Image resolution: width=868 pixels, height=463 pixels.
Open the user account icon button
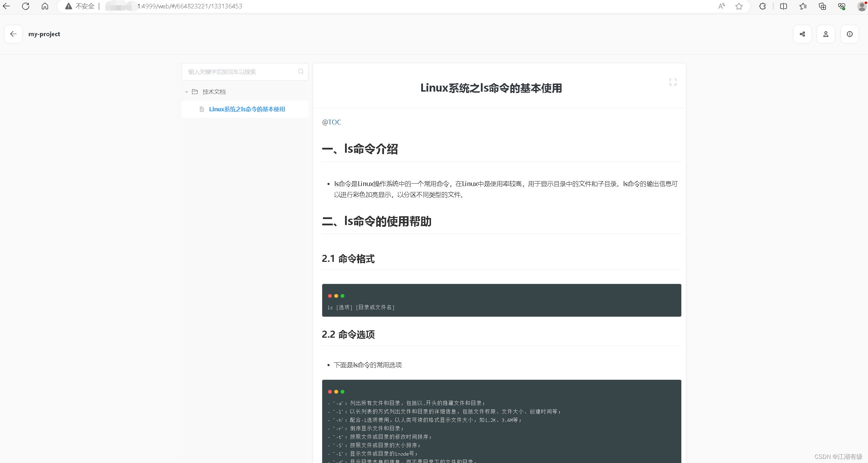(826, 34)
